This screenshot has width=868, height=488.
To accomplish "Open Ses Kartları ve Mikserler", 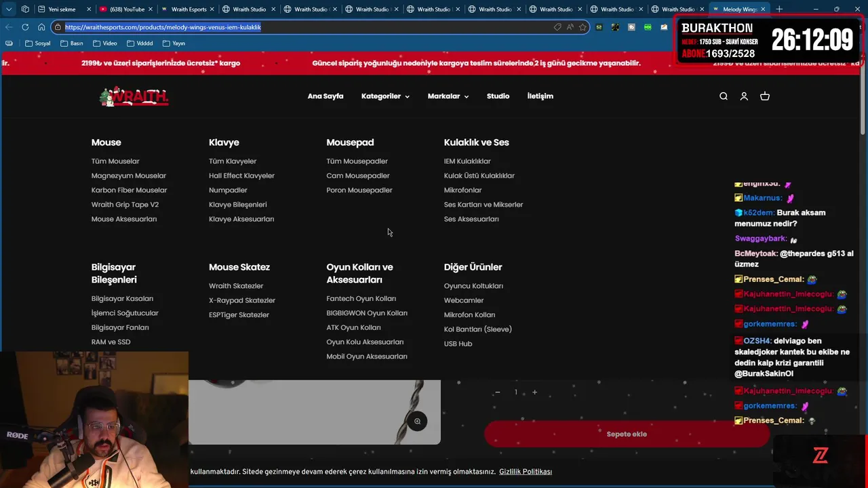I will 484,205.
